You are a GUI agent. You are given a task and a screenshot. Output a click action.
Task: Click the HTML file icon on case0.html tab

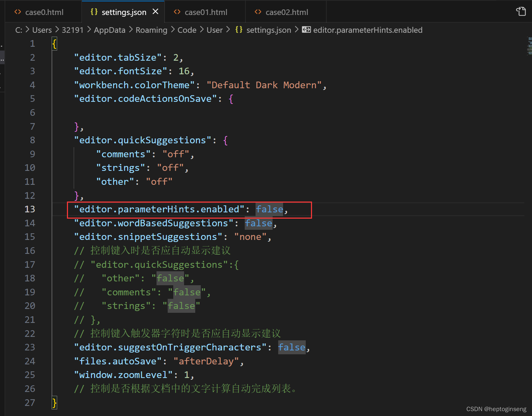tap(18, 12)
